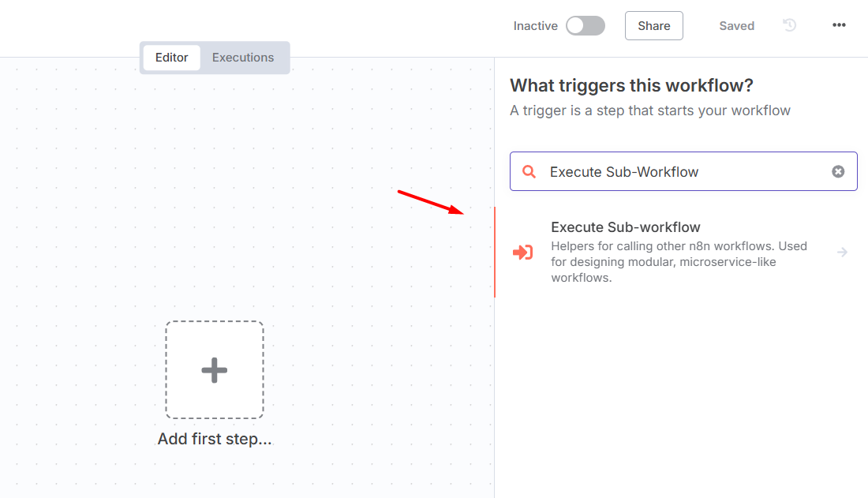The height and width of the screenshot is (498, 868).
Task: Click the Inactive label text
Action: click(535, 26)
